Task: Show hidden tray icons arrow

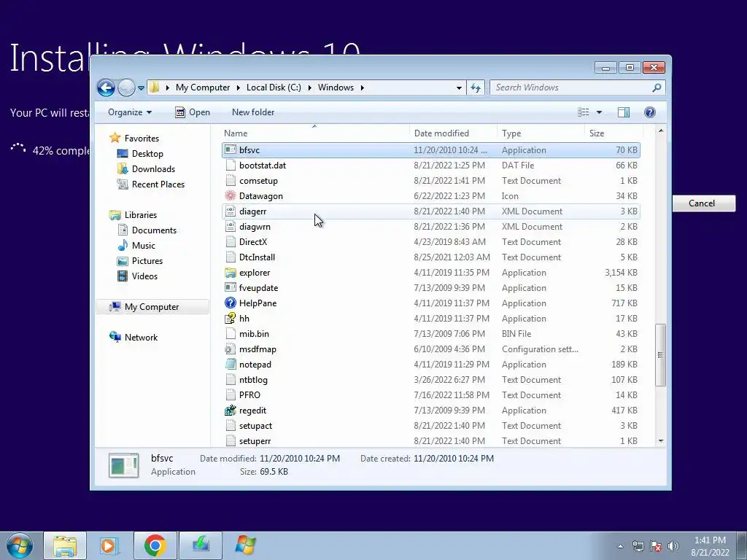Action: click(620, 546)
